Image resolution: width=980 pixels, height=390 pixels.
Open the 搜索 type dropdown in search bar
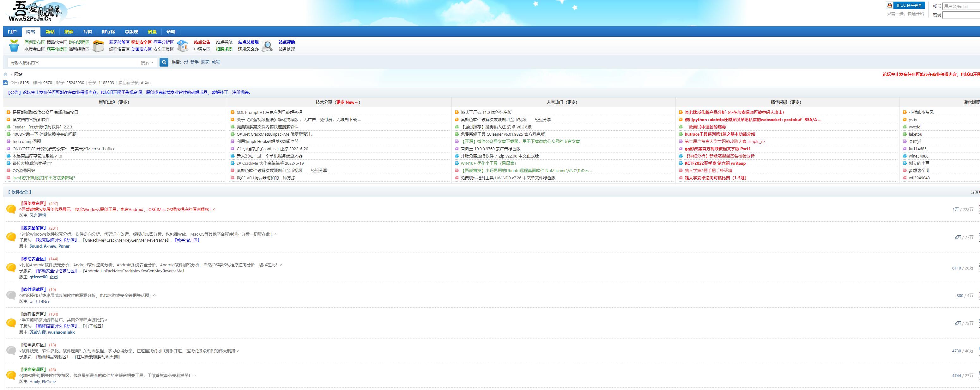(x=147, y=62)
